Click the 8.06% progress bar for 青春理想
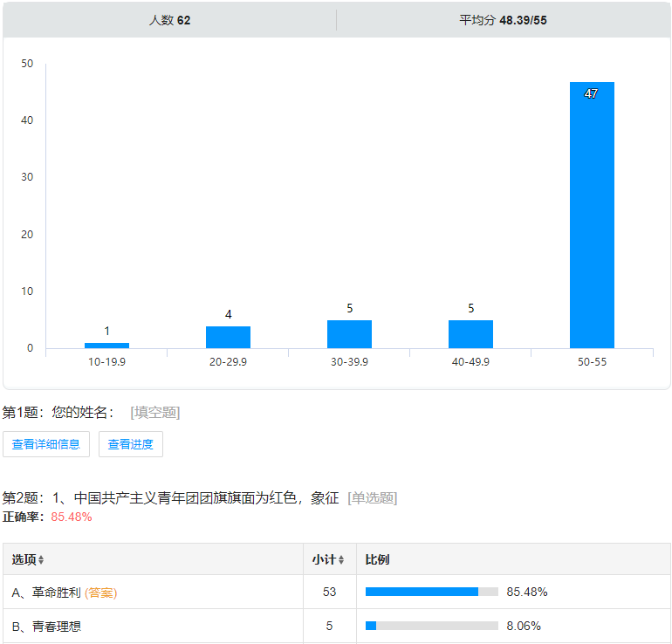Screen dimensions: 672x644 [x=431, y=626]
